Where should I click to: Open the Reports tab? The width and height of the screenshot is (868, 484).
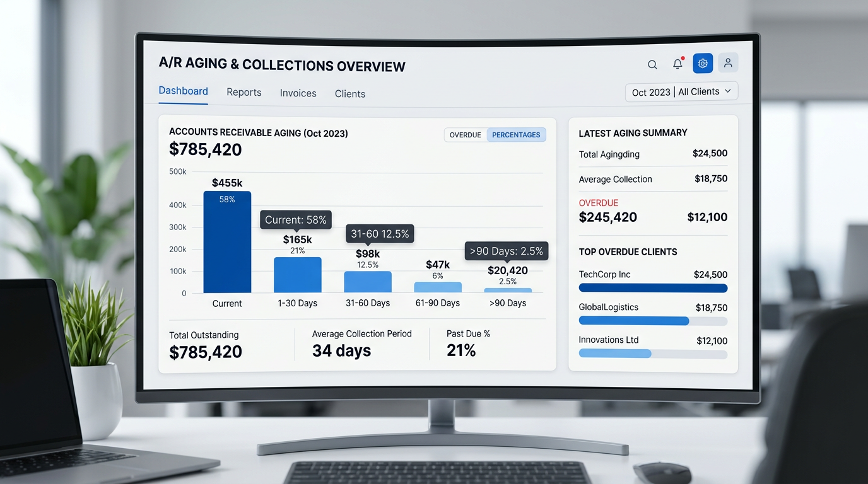[x=244, y=93]
